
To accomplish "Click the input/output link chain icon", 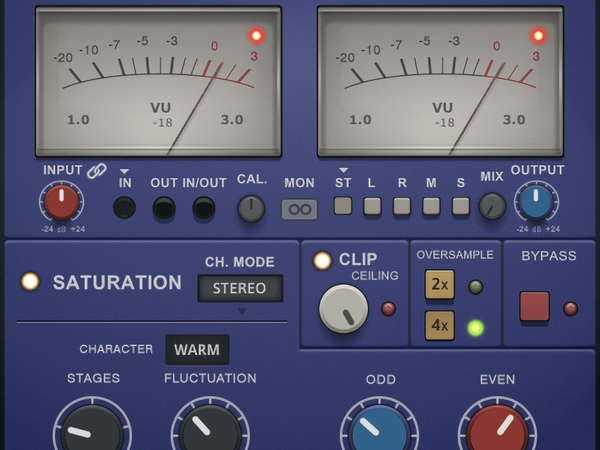I will click(96, 172).
